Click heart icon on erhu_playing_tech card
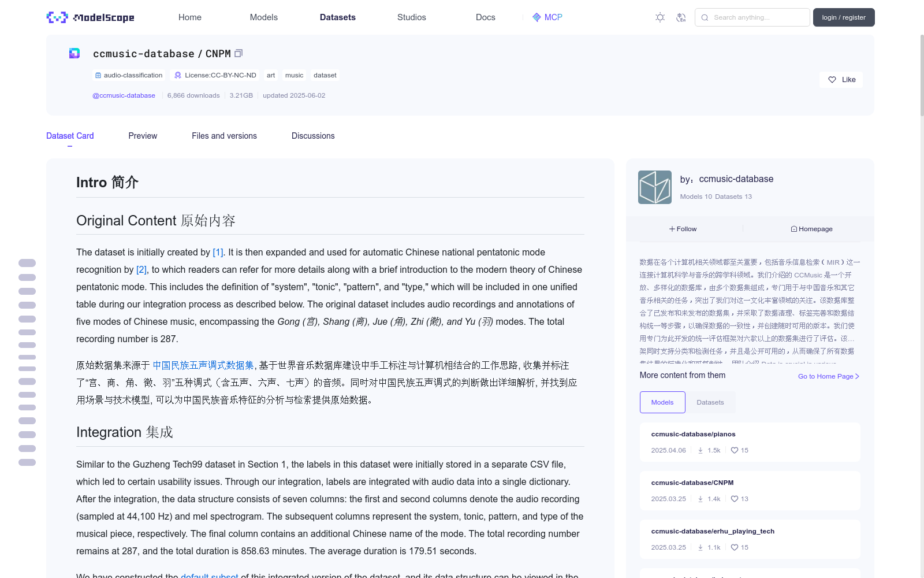 [x=735, y=547]
